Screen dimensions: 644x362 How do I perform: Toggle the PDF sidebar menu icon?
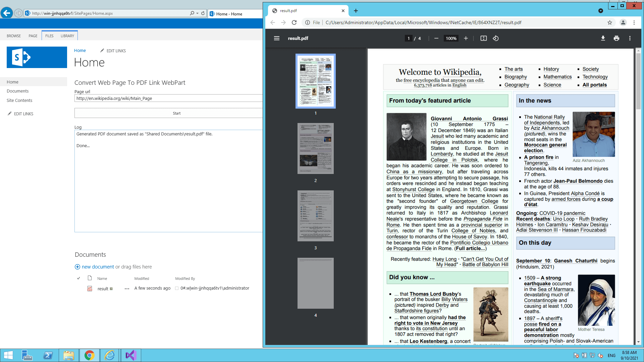point(276,38)
